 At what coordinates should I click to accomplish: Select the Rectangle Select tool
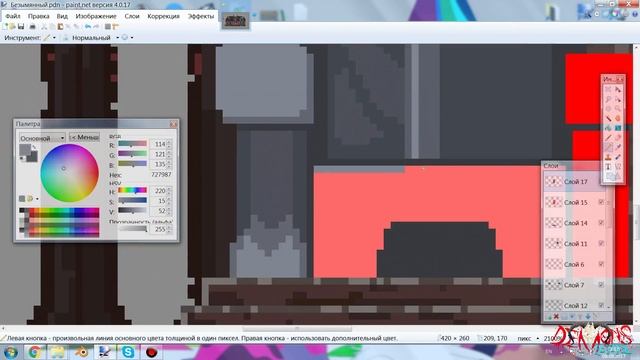point(608,89)
